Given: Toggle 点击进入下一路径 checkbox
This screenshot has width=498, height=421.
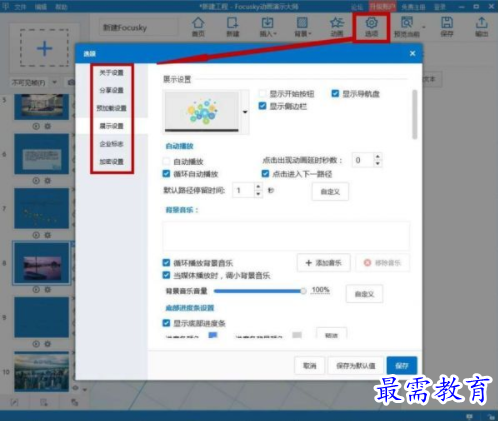Looking at the screenshot, I should (265, 174).
